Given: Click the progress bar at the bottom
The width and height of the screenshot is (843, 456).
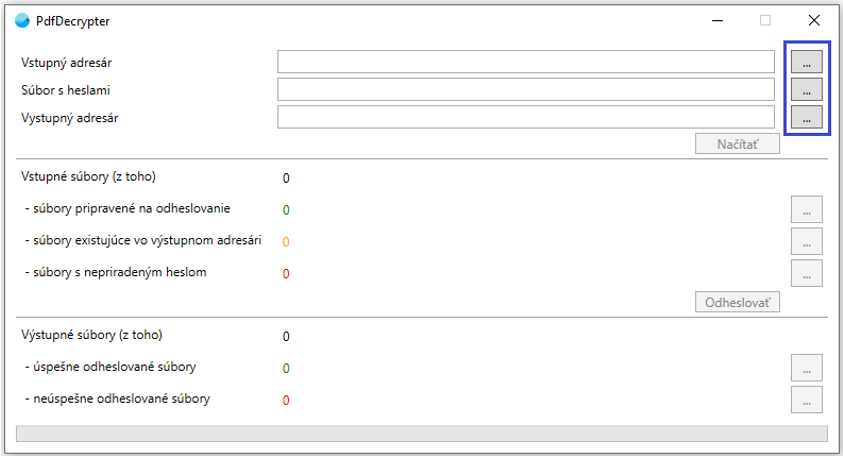Looking at the screenshot, I should (422, 433).
